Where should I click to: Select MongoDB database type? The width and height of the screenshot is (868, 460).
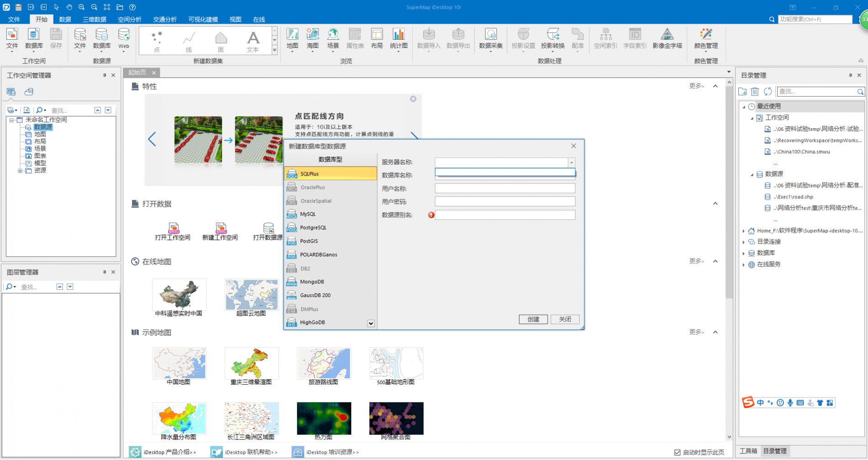pyautogui.click(x=330, y=282)
